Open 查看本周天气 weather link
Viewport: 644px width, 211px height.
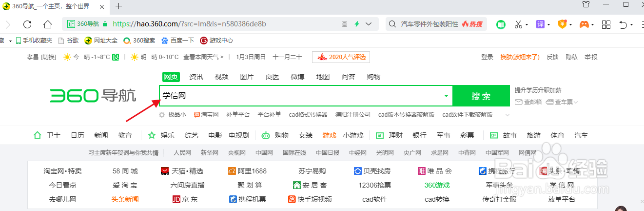point(203,57)
